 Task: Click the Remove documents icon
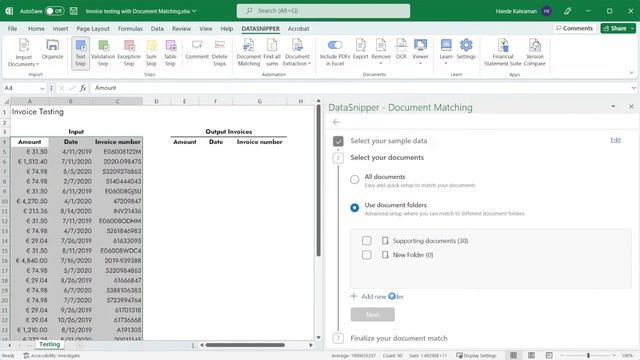pyautogui.click(x=381, y=52)
